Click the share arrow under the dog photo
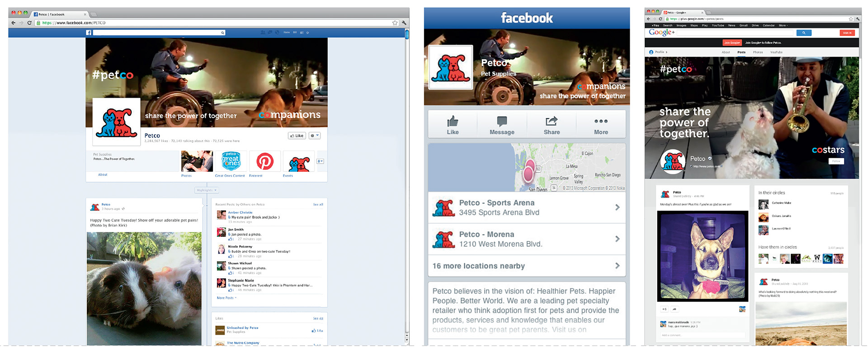 tap(674, 309)
